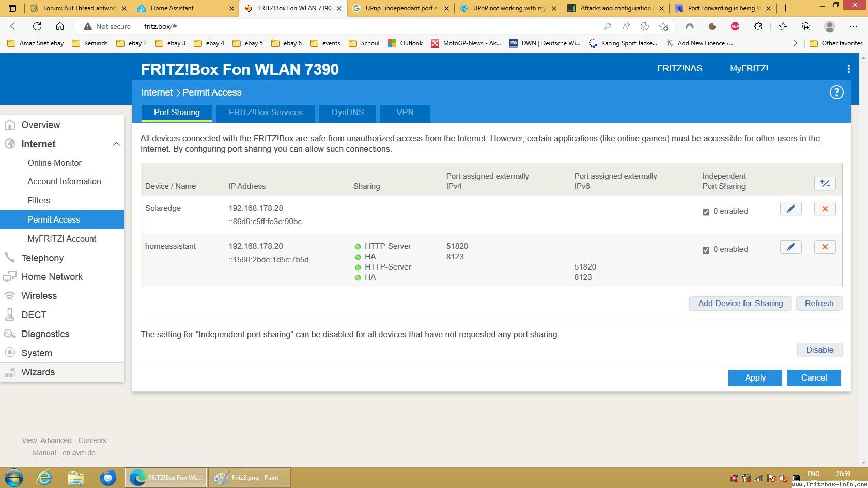Delete the homeassistant device entry
Screen dimensions: 868x488
(825, 247)
